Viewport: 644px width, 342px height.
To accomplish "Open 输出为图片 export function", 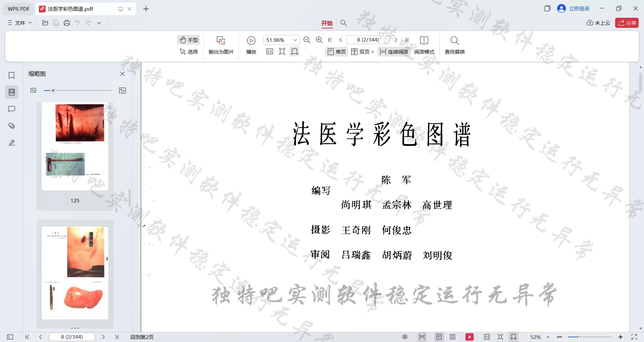I will 221,45.
